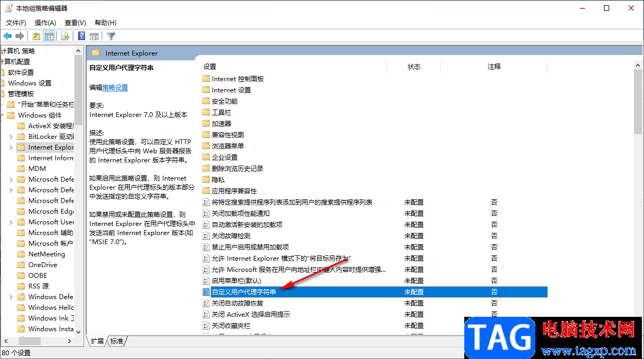Screen dimensions: 644x359
Task: Click the tree pane scroll-up arrow
Action: pos(79,50)
